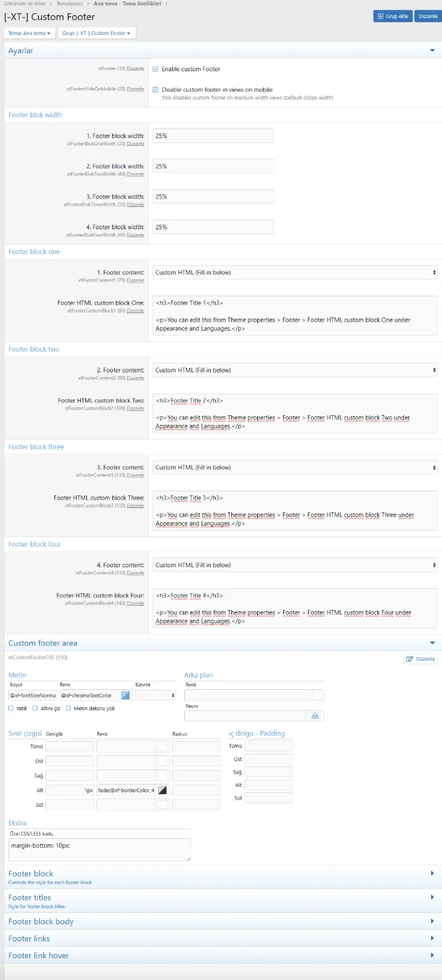Open the 1. Footer content dropdown
Screen dimensions: 442x980
(295, 273)
